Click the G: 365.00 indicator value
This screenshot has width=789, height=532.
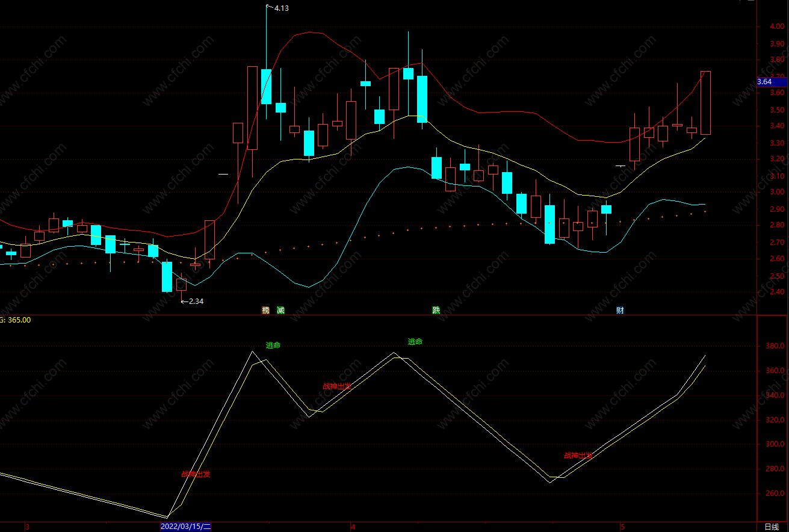[x=15, y=320]
